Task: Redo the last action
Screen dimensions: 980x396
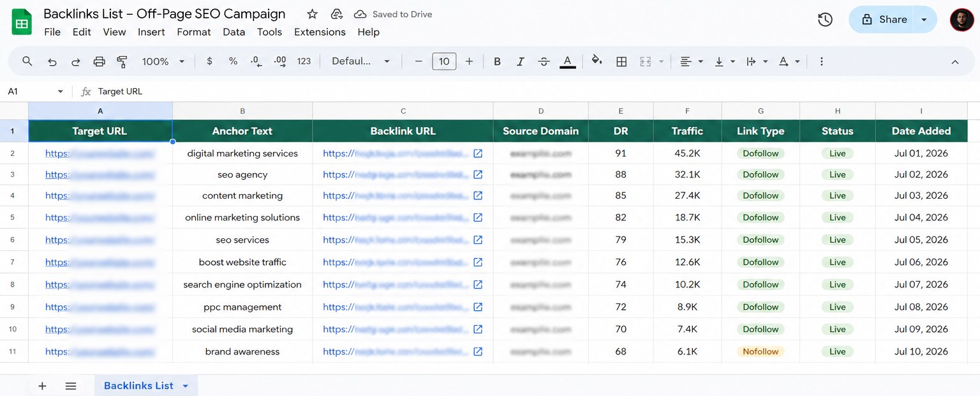Action: click(x=75, y=62)
